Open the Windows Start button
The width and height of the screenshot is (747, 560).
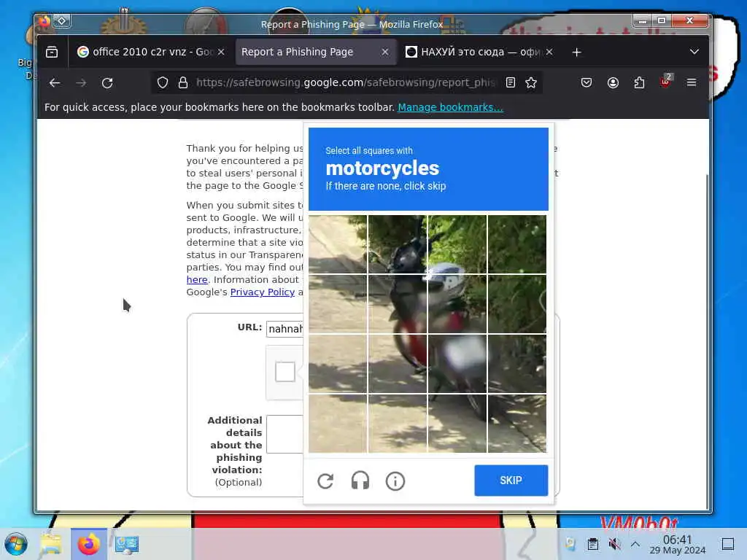[x=16, y=544]
